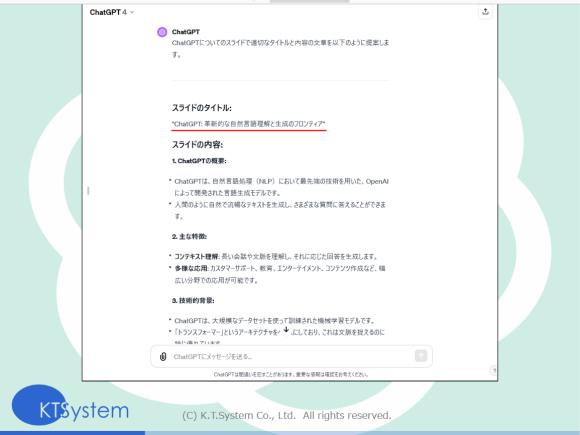Jump to bottom using the down arrow icon
The height and width of the screenshot is (435, 580).
pos(286,330)
